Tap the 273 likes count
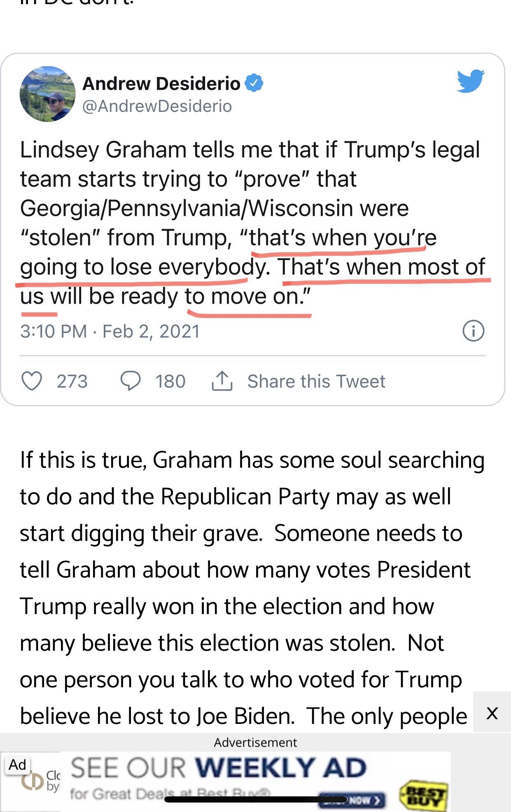The image size is (511, 812). (72, 381)
